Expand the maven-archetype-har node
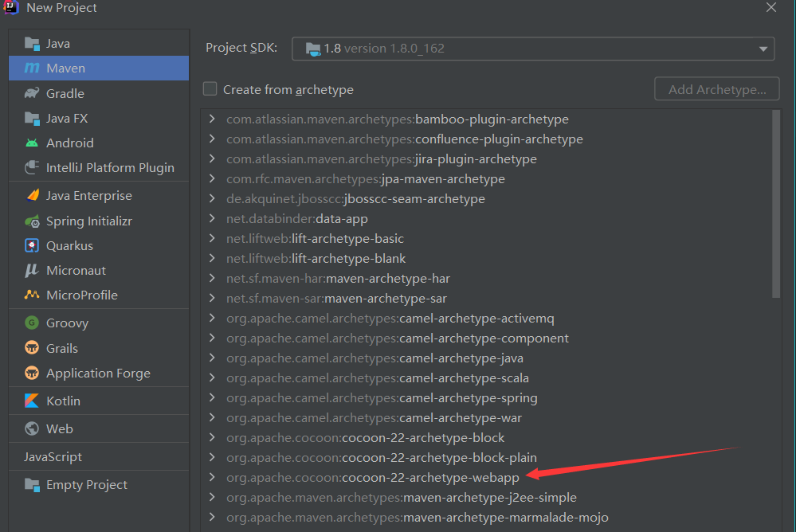 [x=212, y=278]
